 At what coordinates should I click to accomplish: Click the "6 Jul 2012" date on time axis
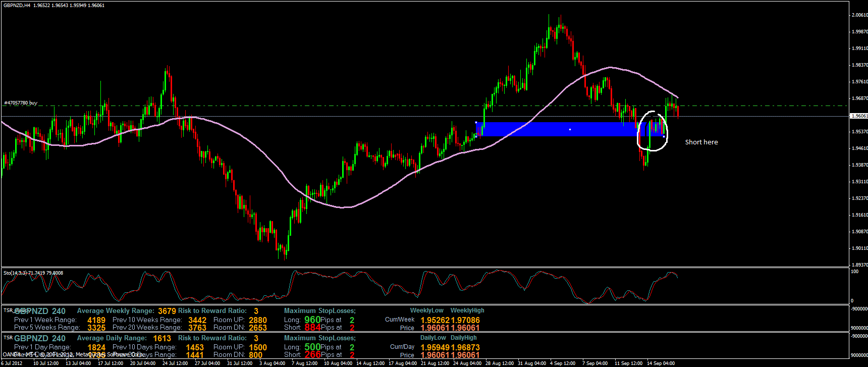13,363
